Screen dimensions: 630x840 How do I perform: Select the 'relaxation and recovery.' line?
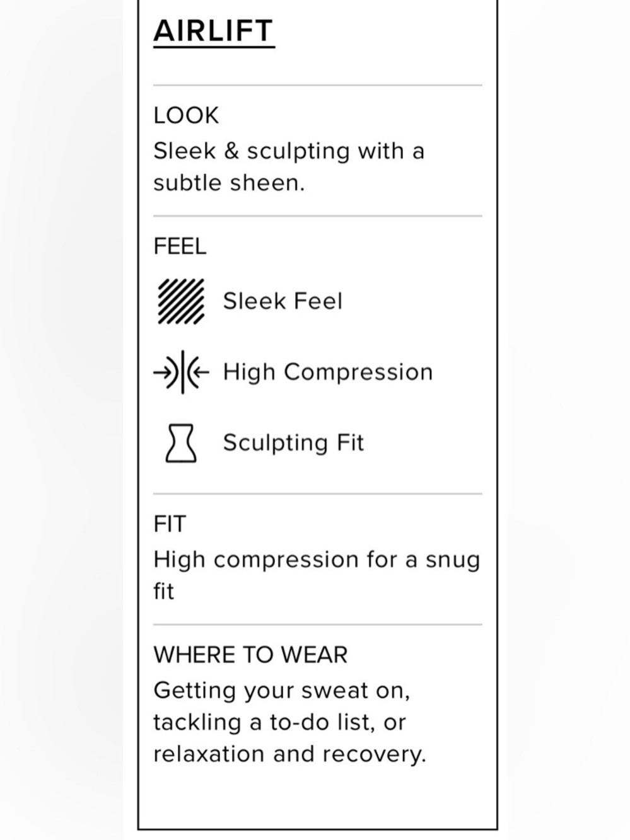pyautogui.click(x=289, y=754)
